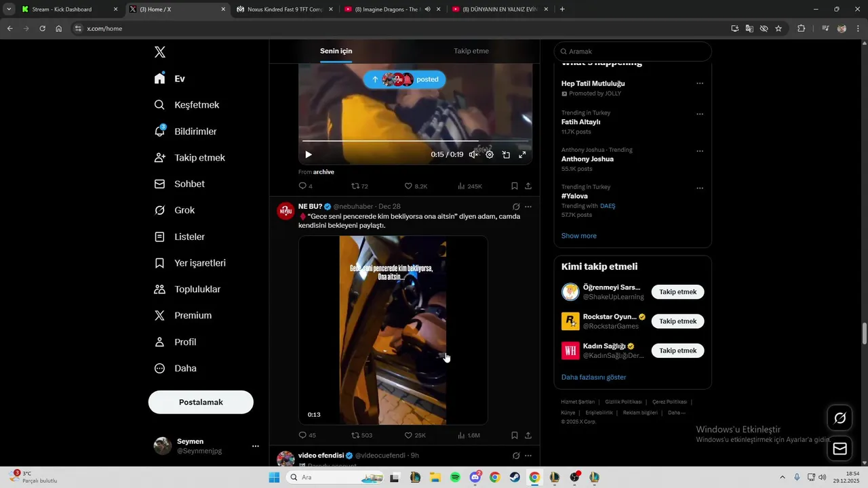868x488 pixels.
Task: Open options for #Yalova trend
Action: tap(700, 188)
